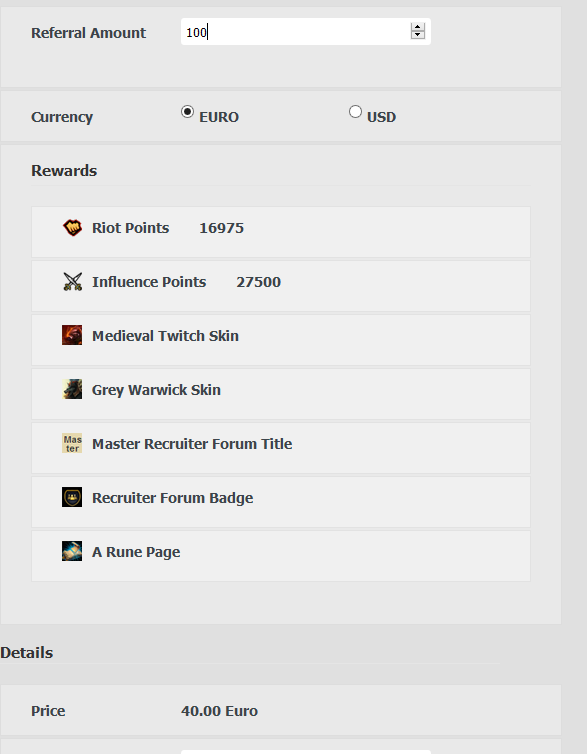Click the Medieval Twitch Skin thumbnail icon
Screen dimensions: 587x754
(72, 335)
